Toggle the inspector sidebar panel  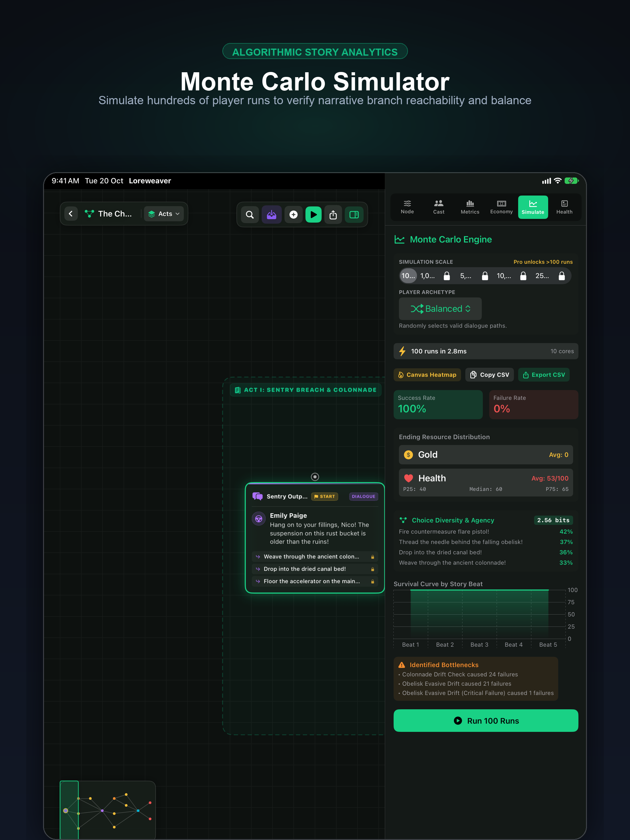point(354,215)
